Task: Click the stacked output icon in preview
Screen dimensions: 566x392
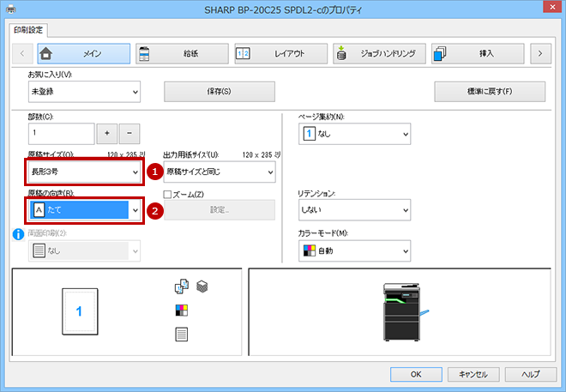Action: click(202, 286)
